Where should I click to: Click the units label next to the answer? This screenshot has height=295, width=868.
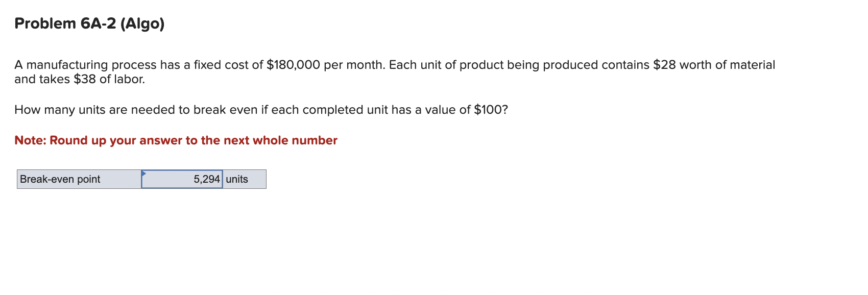tap(236, 179)
